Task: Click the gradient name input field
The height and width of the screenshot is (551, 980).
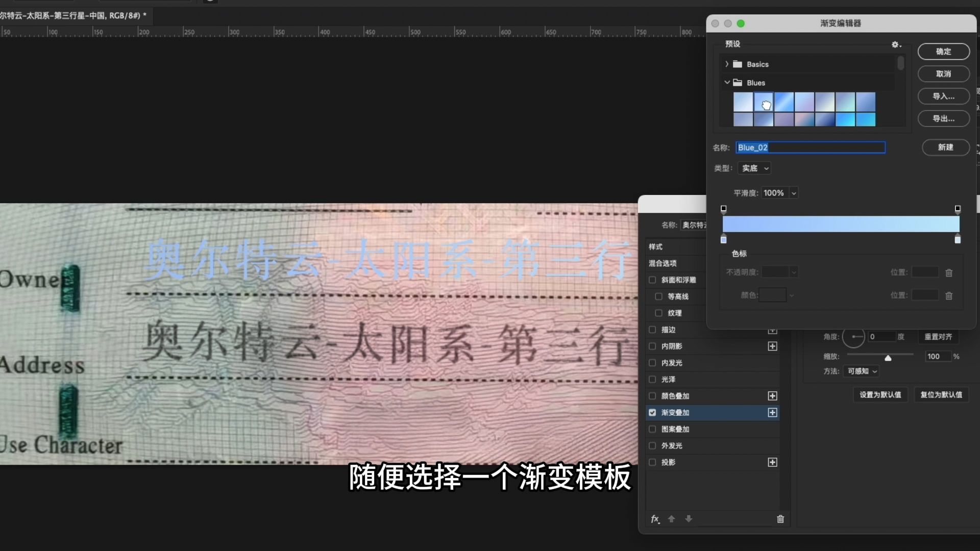Action: click(810, 147)
